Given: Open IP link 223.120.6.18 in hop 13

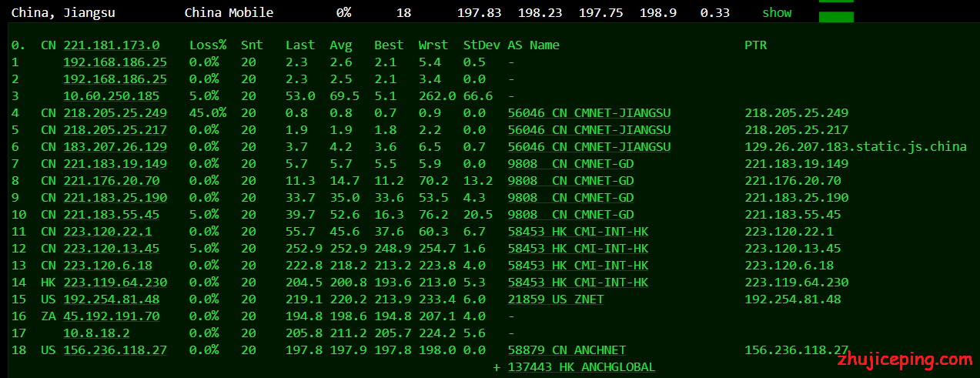Looking at the screenshot, I should tap(108, 266).
